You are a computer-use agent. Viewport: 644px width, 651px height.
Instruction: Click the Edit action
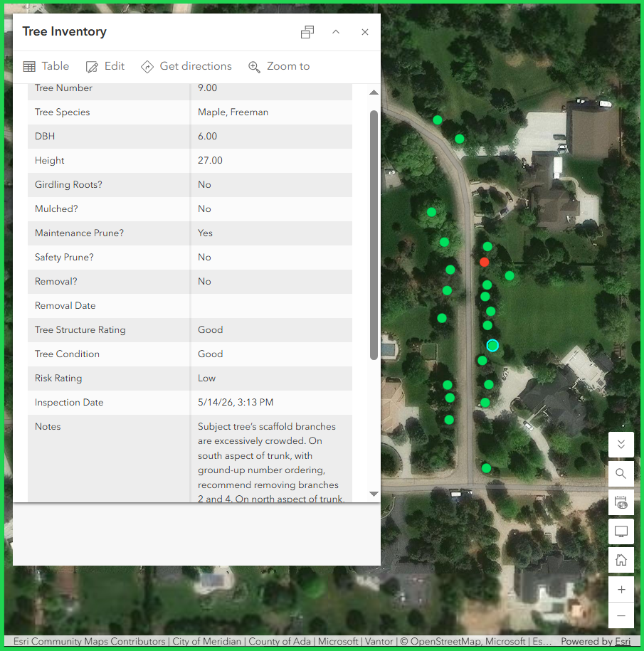(x=105, y=66)
